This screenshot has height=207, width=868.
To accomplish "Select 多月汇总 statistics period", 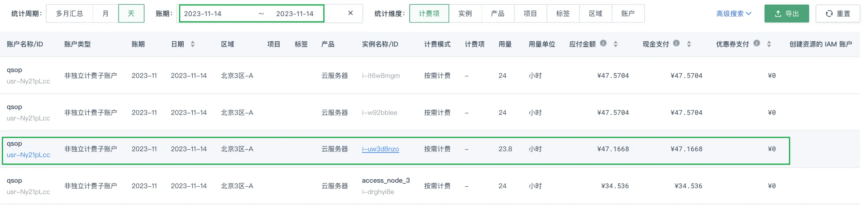I will click(70, 14).
